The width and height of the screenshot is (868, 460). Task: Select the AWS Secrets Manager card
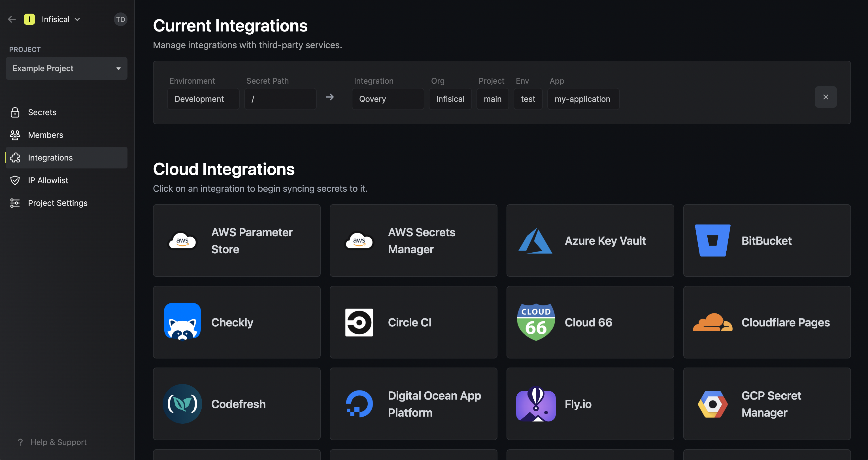click(x=413, y=240)
